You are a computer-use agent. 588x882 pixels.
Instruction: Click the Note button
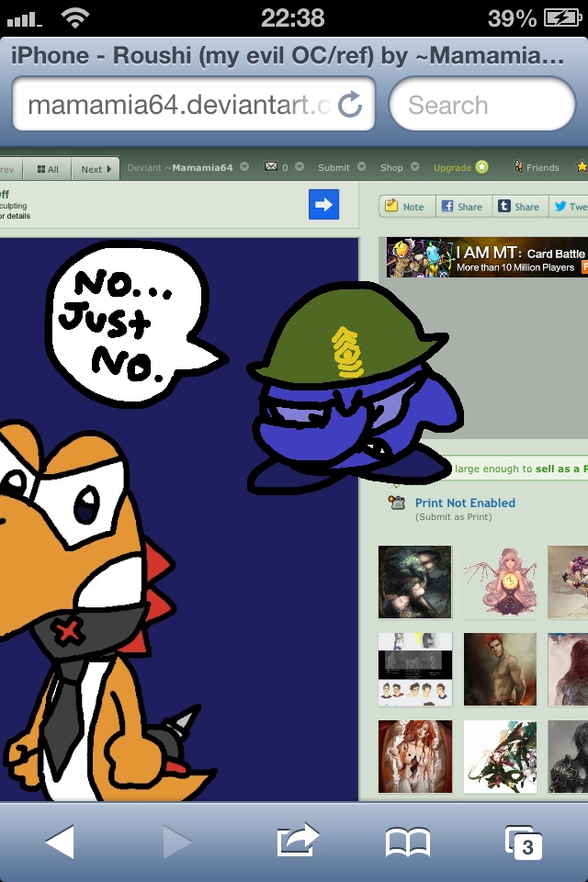[407, 207]
